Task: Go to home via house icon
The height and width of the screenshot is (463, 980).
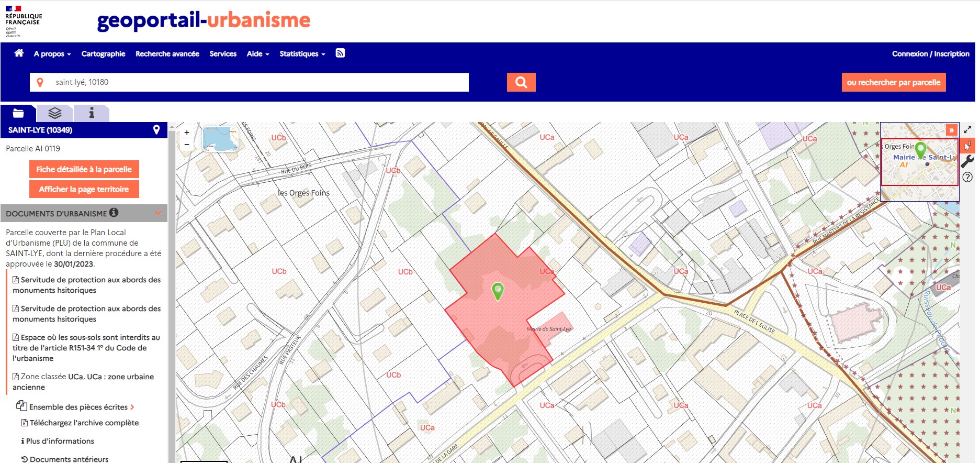Action: pyautogui.click(x=19, y=53)
